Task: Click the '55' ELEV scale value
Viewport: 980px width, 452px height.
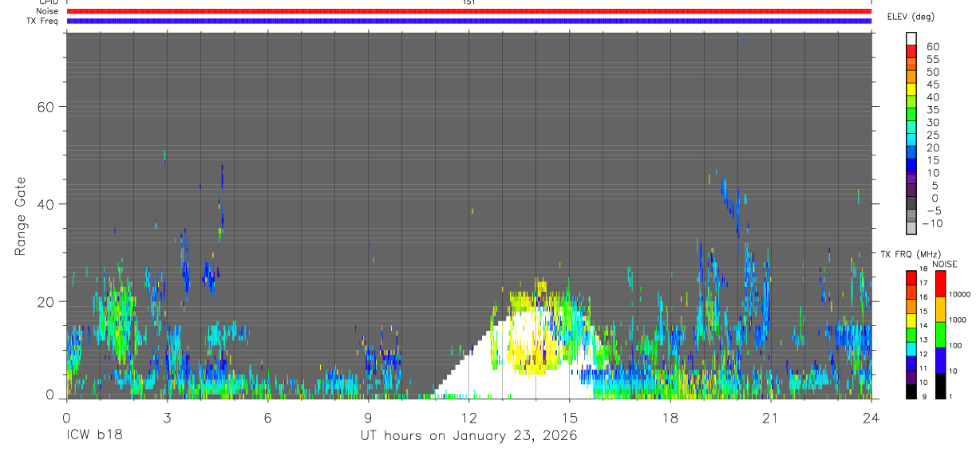Action: tap(932, 60)
